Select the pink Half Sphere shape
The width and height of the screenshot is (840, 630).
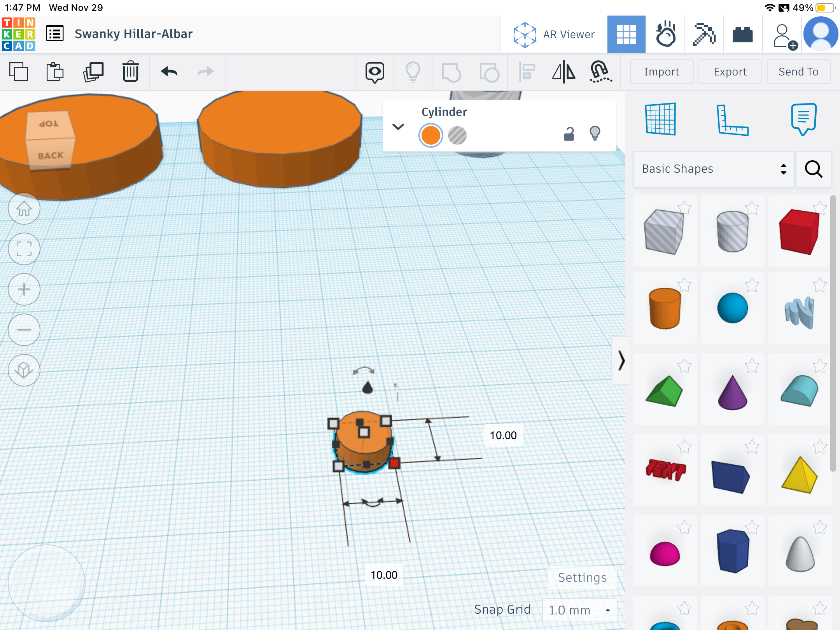pyautogui.click(x=664, y=553)
